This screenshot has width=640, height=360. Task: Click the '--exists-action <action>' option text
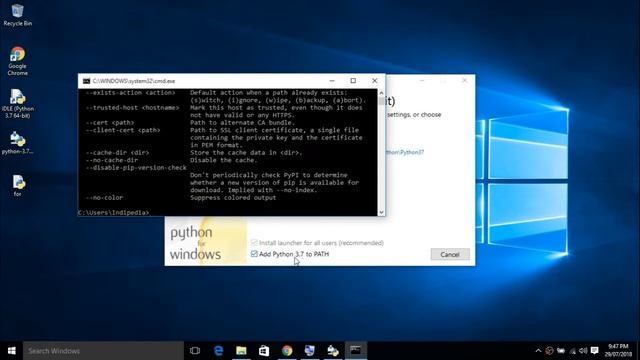(x=130, y=93)
